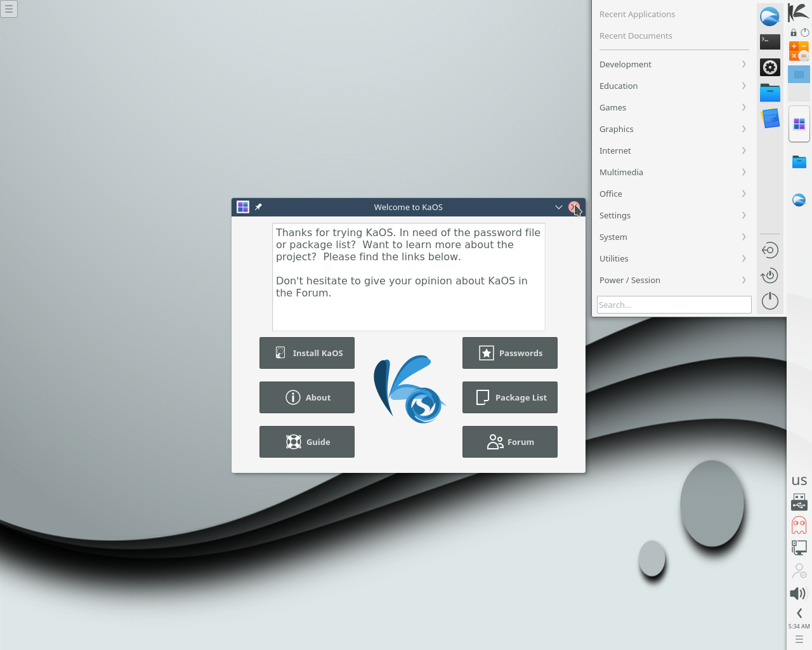
Task: Open the system settings gear favorite
Action: coord(769,67)
